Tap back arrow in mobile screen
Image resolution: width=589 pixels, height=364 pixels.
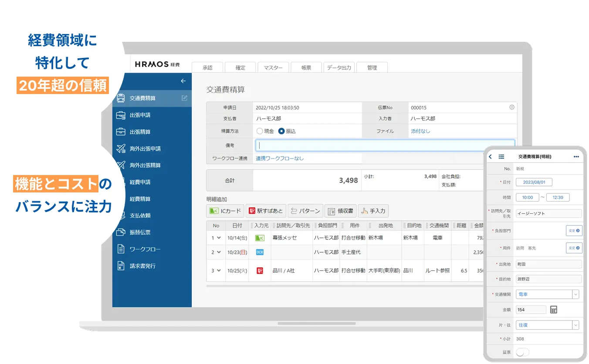click(491, 157)
